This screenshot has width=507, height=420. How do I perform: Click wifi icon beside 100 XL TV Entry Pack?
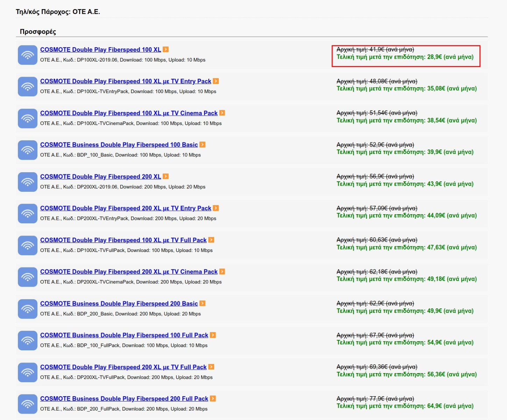pyautogui.click(x=28, y=86)
